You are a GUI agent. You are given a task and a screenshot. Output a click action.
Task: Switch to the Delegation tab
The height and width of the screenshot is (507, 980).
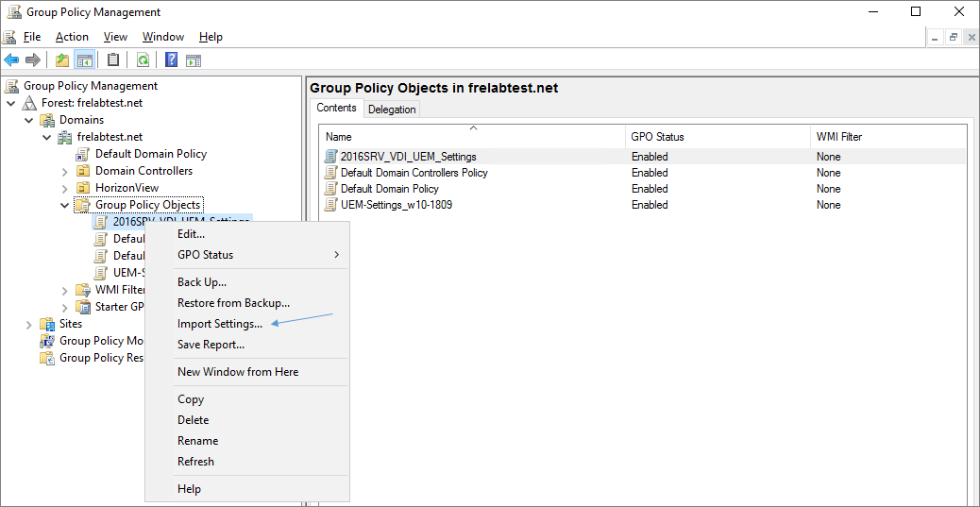click(392, 110)
